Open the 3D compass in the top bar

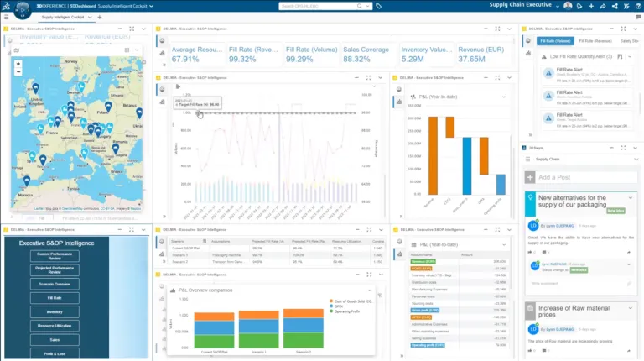(23, 10)
